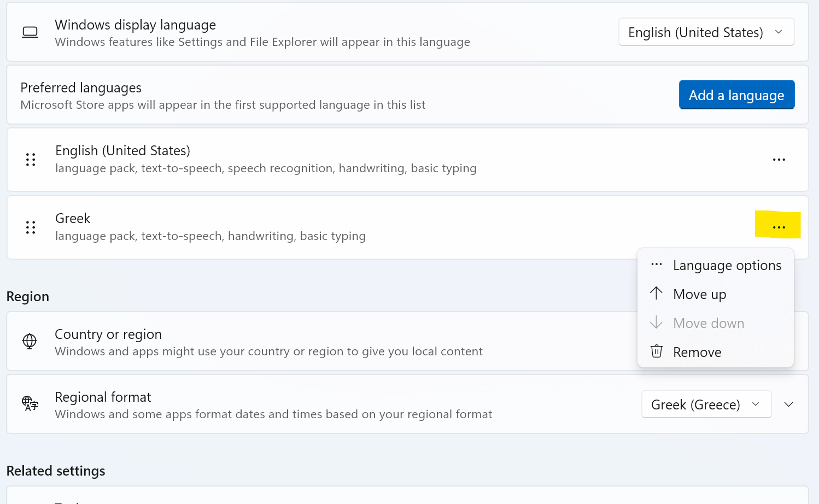This screenshot has height=504, width=819.
Task: Click the Country or region setting title
Action: (108, 335)
